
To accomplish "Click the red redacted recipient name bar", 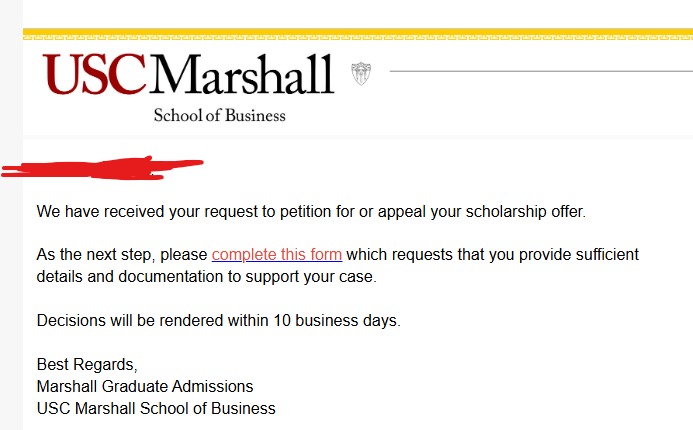I will tap(100, 167).
